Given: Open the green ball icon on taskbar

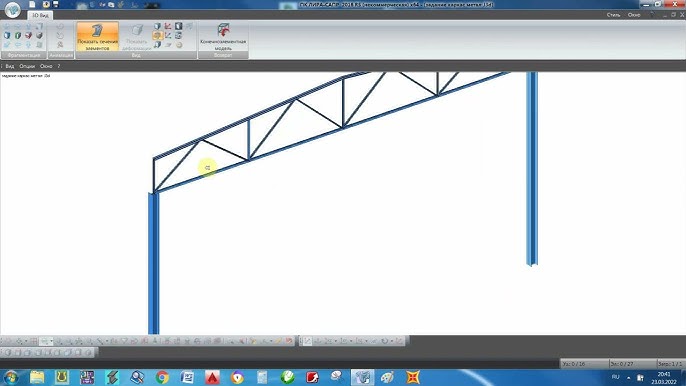Looking at the screenshot, I should [x=287, y=377].
